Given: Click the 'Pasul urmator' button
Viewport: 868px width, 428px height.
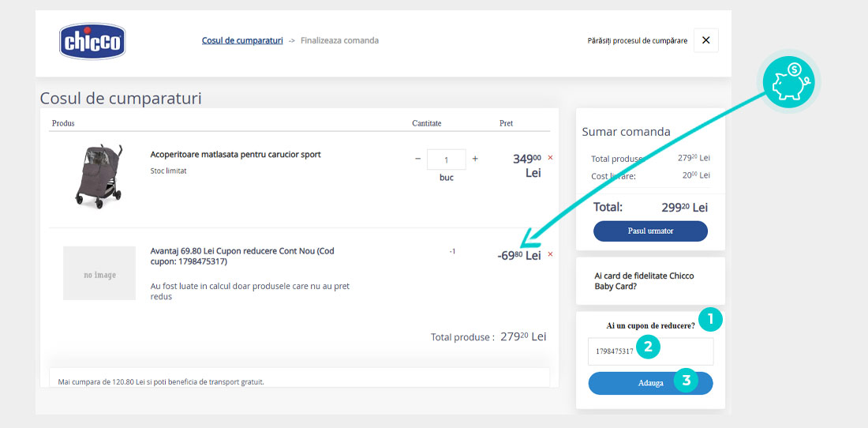Looking at the screenshot, I should 650,231.
